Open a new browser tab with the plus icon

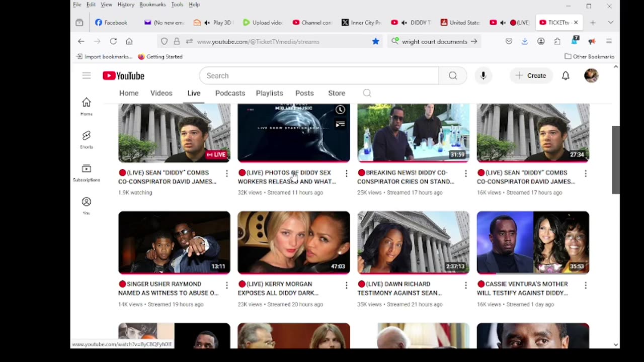coord(593,23)
